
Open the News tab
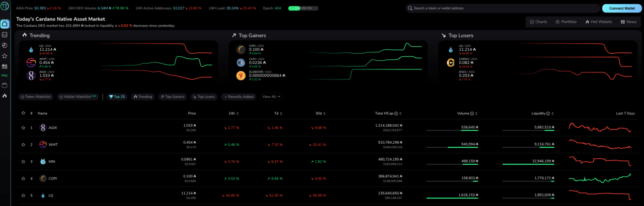628,22
